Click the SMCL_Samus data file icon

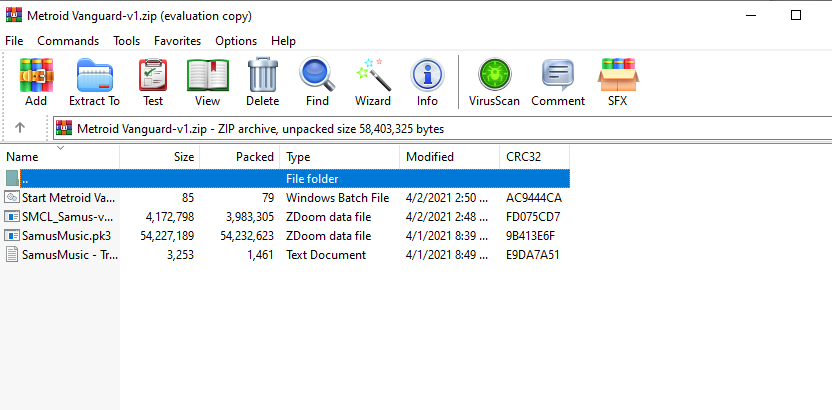[x=12, y=216]
